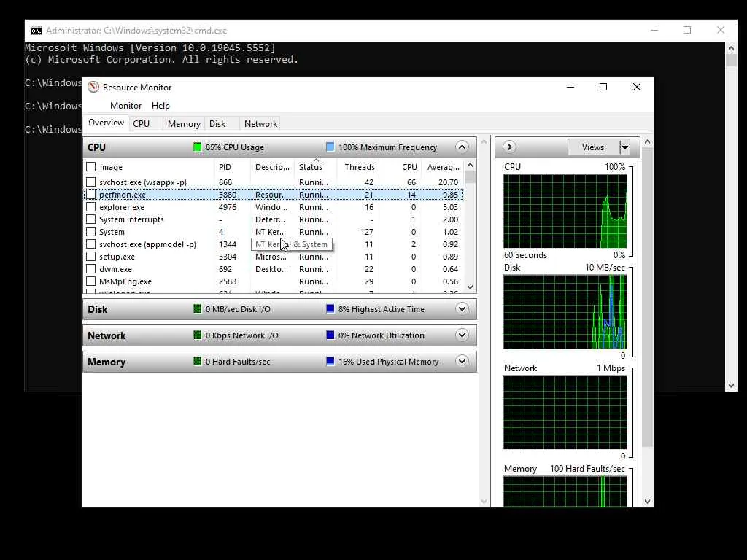Click the blue Used Physical Memory square
The image size is (747, 560).
click(x=330, y=362)
